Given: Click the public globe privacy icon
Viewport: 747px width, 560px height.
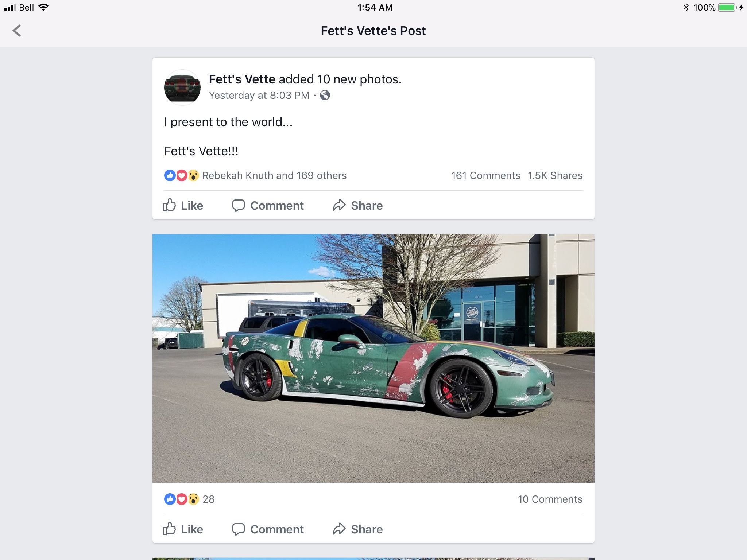Looking at the screenshot, I should tap(325, 96).
